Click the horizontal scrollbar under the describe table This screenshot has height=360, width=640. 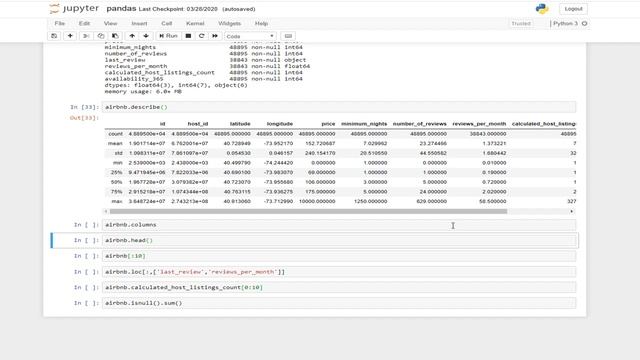[x=308, y=211]
